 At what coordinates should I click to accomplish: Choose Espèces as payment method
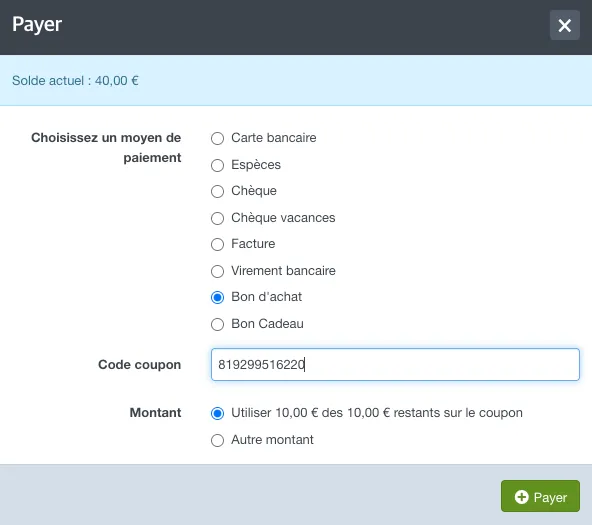point(217,165)
